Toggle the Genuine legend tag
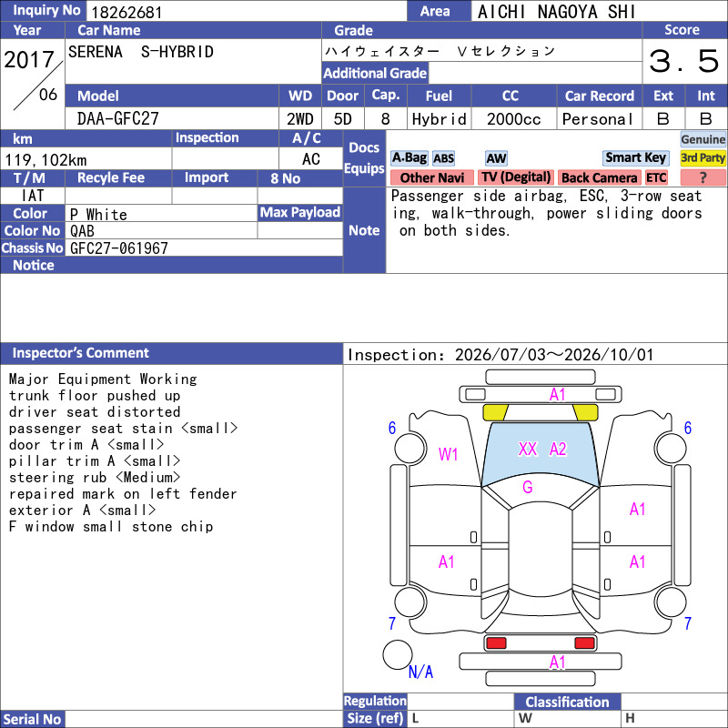Screen dimensions: 728x728 click(x=703, y=139)
